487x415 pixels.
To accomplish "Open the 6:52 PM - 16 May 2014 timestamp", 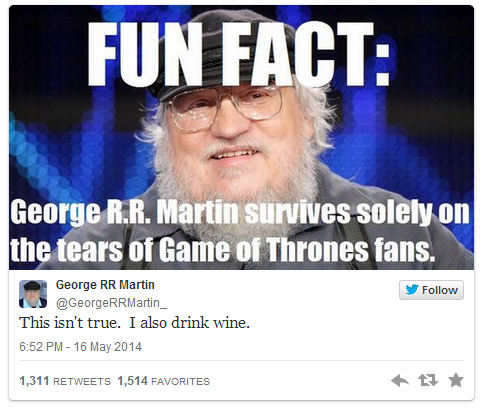I will (80, 347).
